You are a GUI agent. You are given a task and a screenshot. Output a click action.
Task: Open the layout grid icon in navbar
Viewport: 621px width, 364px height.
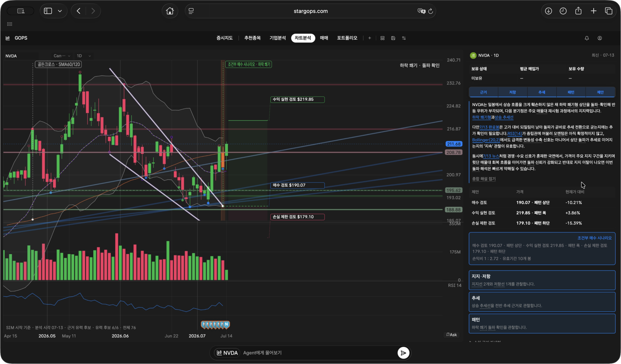coord(382,38)
